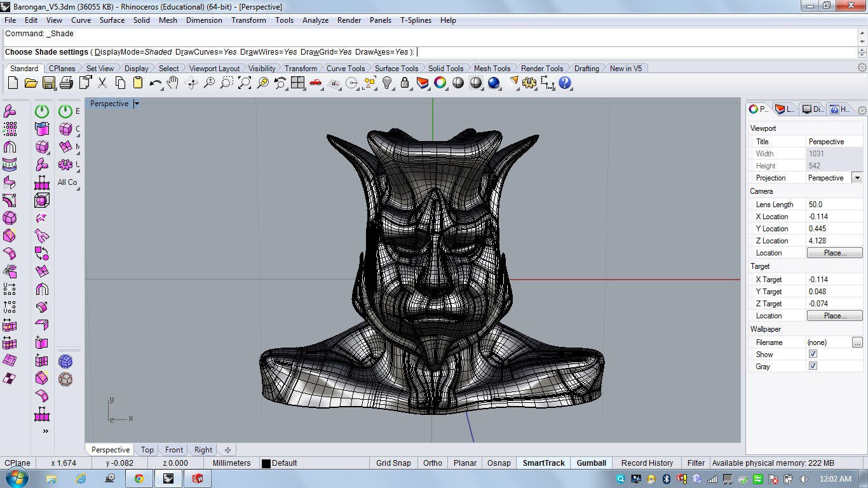868x488 pixels.
Task: Open the Projection dropdown
Action: (x=857, y=178)
